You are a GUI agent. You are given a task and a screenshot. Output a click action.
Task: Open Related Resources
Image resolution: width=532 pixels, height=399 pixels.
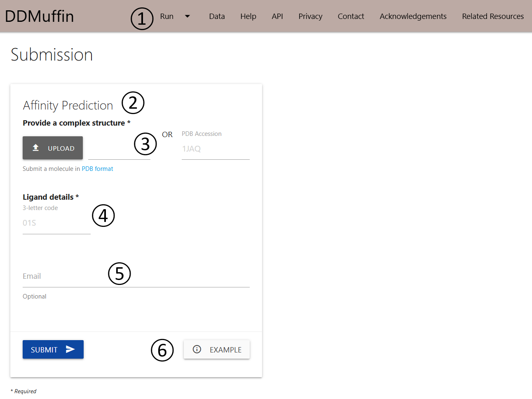point(493,16)
